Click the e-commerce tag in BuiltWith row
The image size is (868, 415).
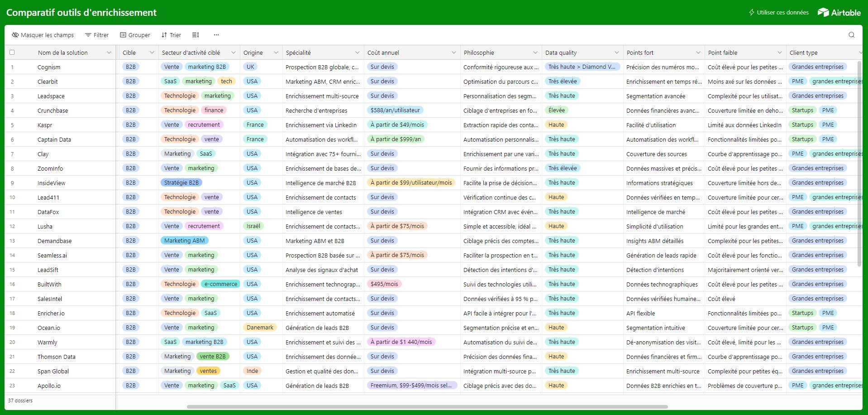tap(220, 284)
